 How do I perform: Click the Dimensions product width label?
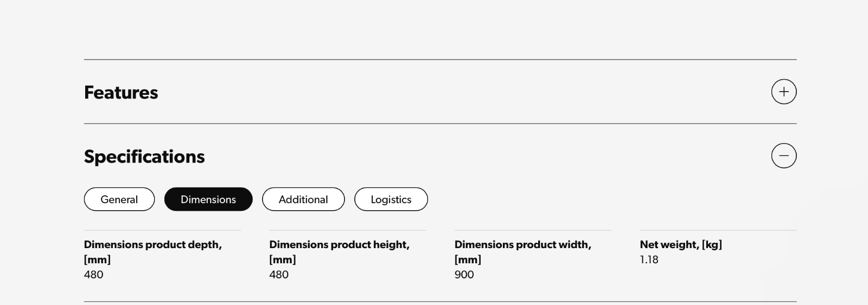tap(522, 245)
